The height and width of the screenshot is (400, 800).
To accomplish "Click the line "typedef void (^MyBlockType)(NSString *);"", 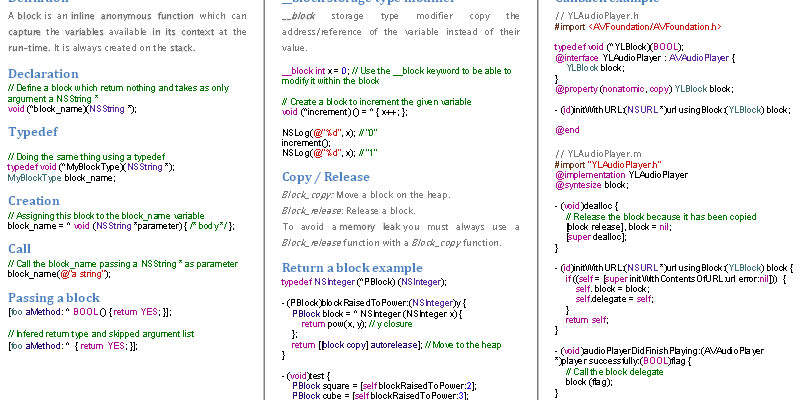I will pos(91,167).
